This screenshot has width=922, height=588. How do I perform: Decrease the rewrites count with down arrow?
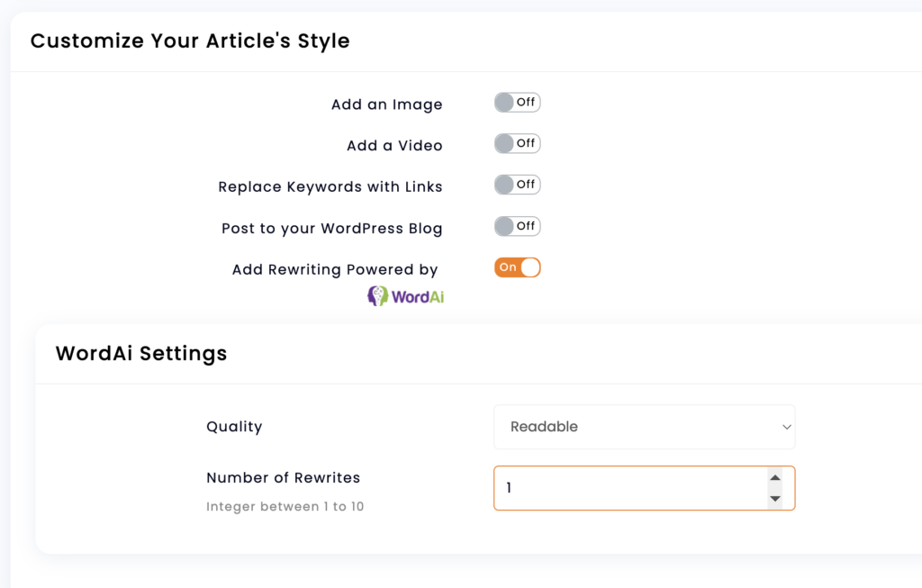[775, 499]
